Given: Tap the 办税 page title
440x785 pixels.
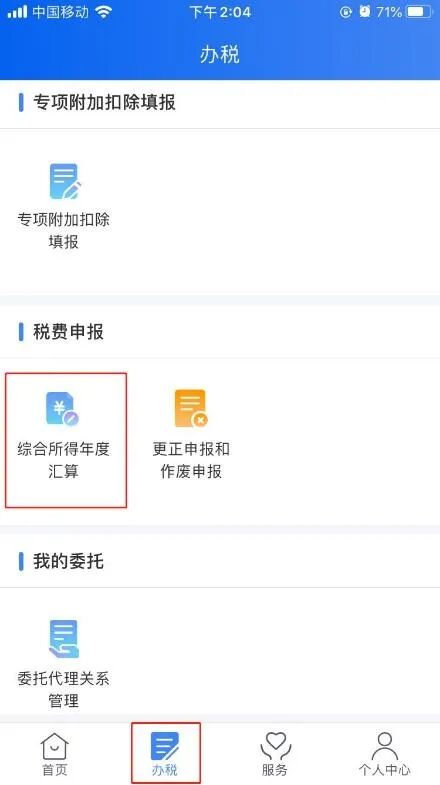Looking at the screenshot, I should click(220, 54).
